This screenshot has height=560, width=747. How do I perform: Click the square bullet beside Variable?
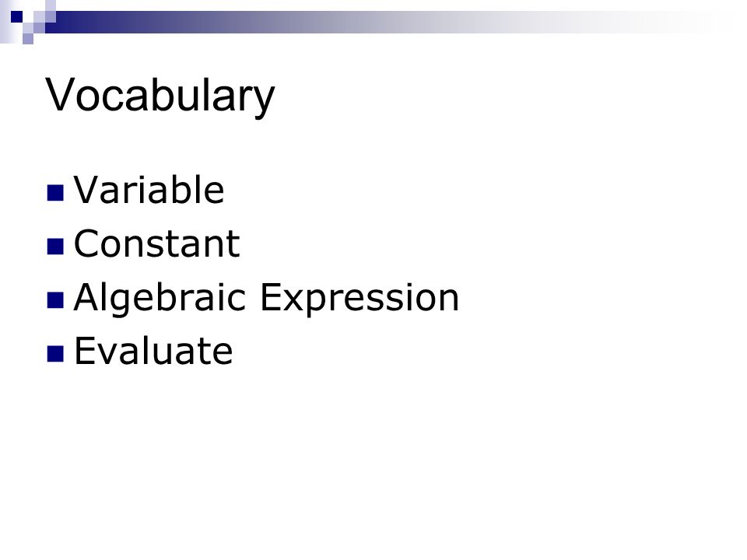[x=55, y=193]
